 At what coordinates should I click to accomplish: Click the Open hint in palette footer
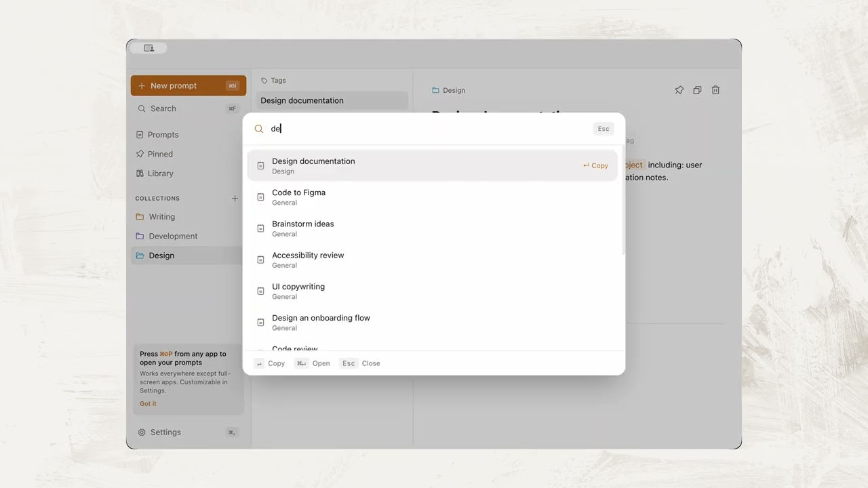point(312,363)
